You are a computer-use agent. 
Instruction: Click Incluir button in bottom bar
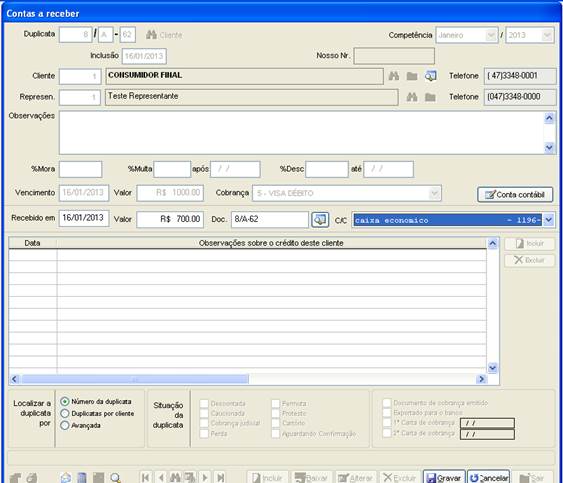267,478
